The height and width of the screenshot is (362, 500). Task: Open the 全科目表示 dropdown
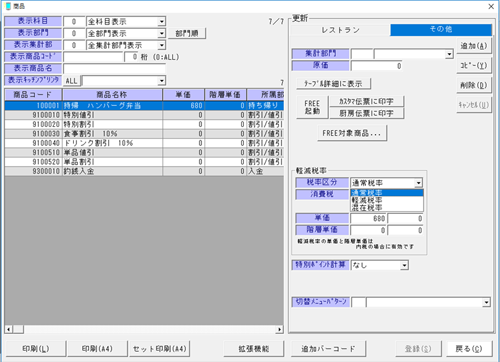click(x=162, y=22)
